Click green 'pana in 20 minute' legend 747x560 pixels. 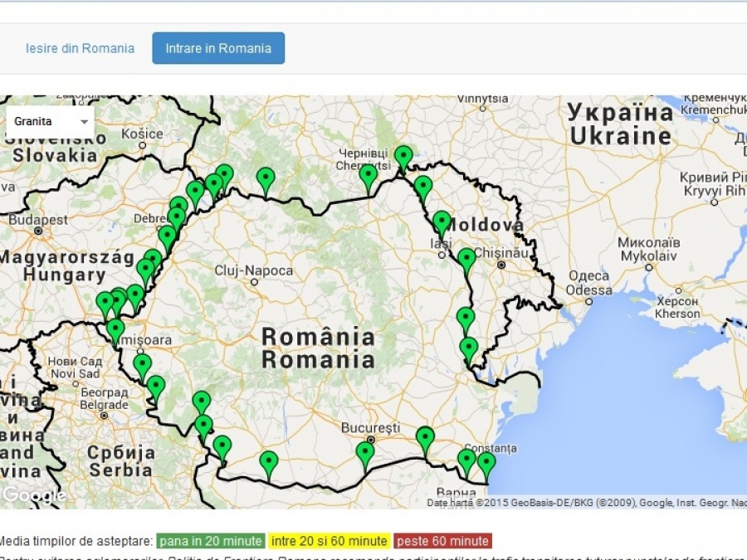211,541
